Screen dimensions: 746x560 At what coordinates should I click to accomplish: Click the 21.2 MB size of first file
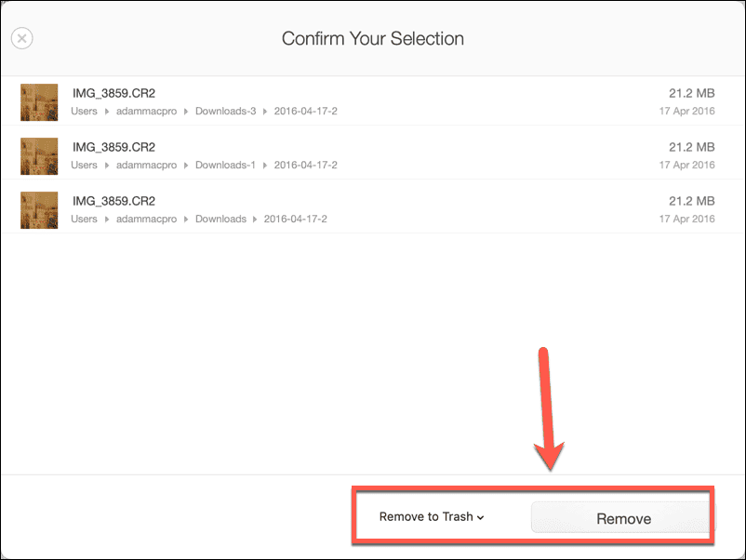[691, 93]
